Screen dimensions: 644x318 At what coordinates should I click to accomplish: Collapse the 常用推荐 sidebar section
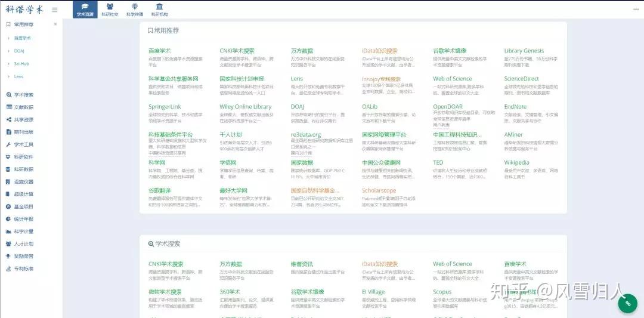(55, 24)
